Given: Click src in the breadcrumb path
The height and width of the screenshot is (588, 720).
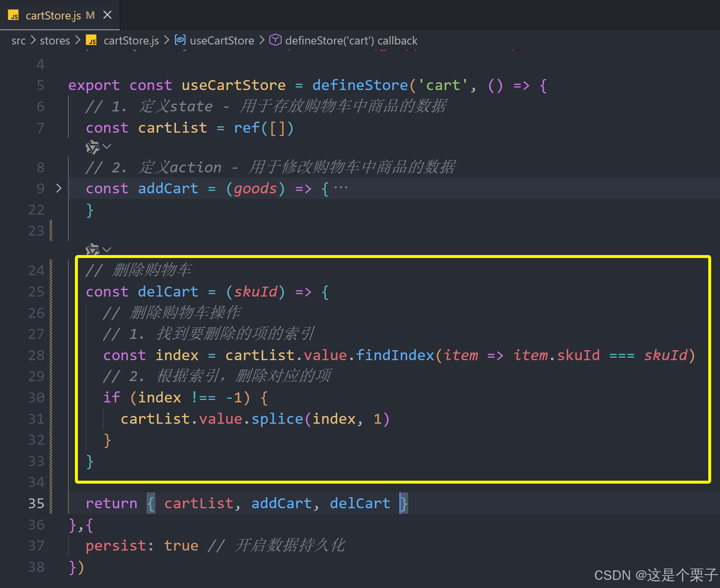Looking at the screenshot, I should pos(18,40).
